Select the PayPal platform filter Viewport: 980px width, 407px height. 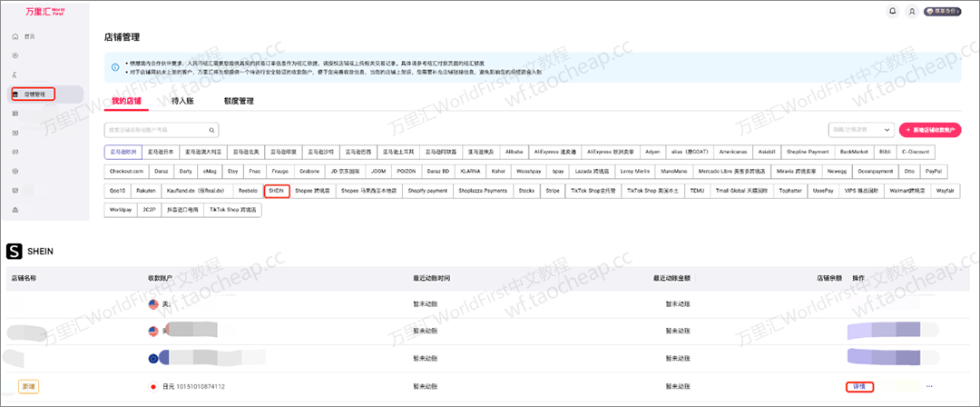(x=933, y=171)
